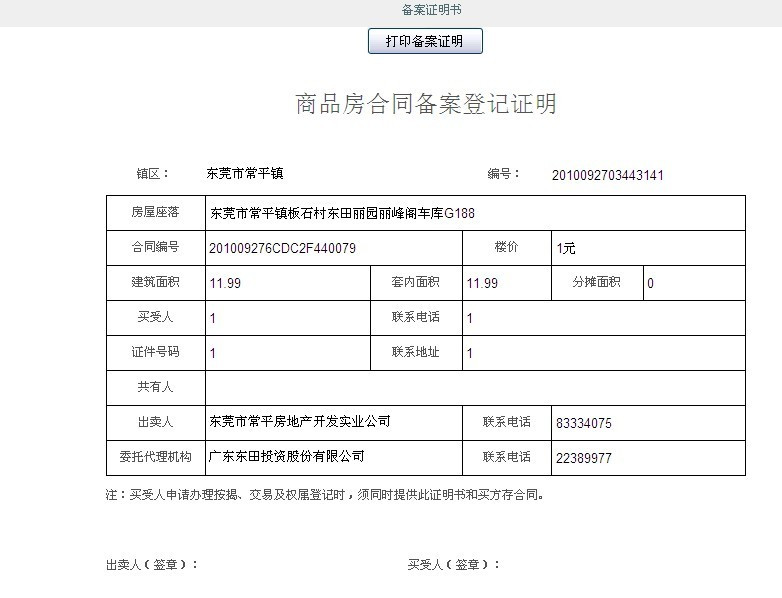Click the 分摊面积 label cell

(x=597, y=282)
